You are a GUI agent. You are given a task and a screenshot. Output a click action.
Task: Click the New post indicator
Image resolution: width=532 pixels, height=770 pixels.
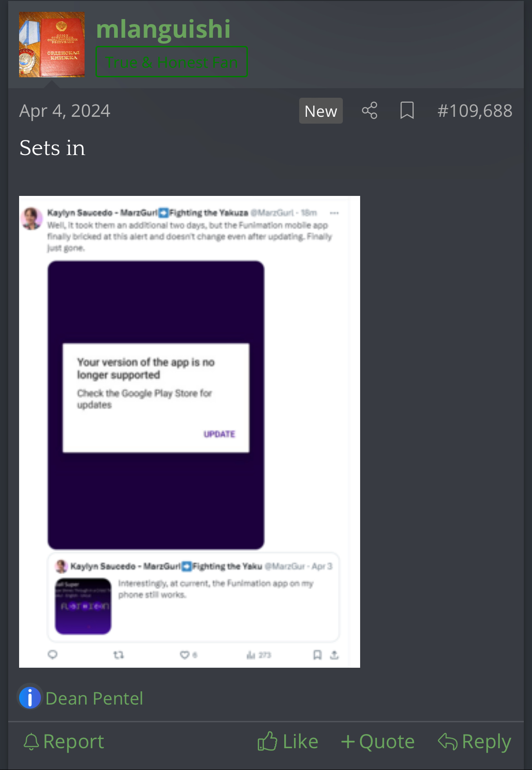[321, 111]
